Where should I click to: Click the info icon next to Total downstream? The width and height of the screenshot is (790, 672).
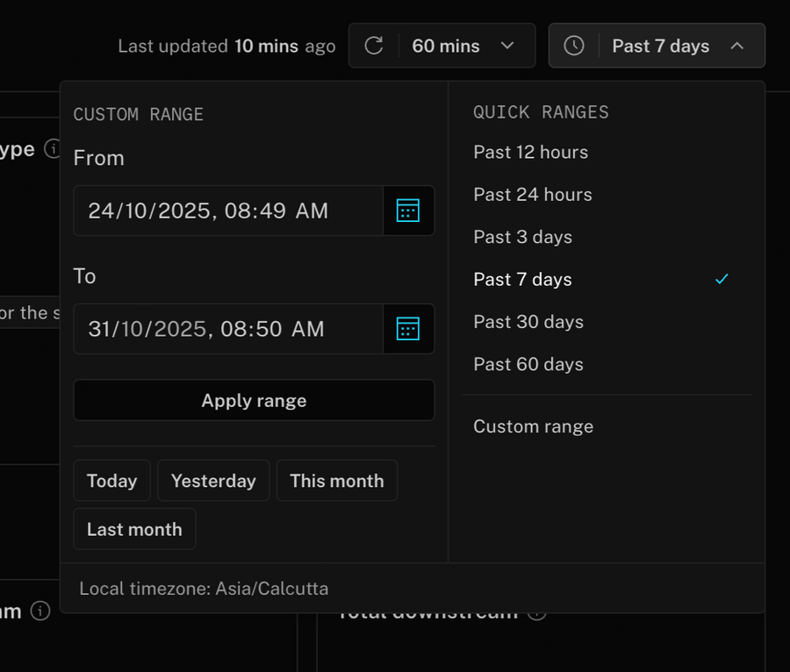click(x=536, y=612)
